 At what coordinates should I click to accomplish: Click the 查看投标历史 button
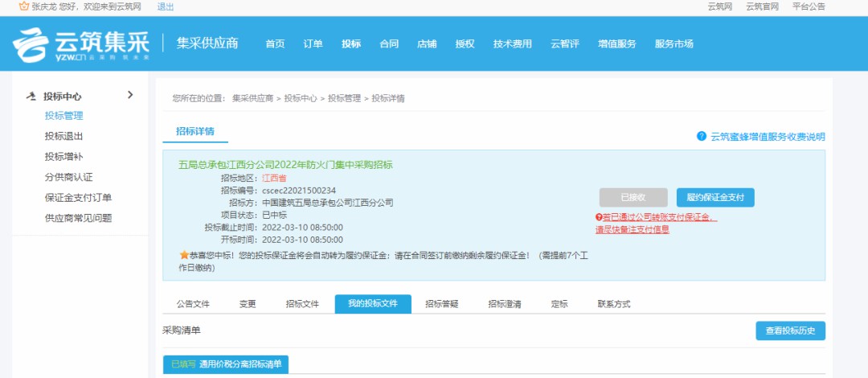click(790, 331)
